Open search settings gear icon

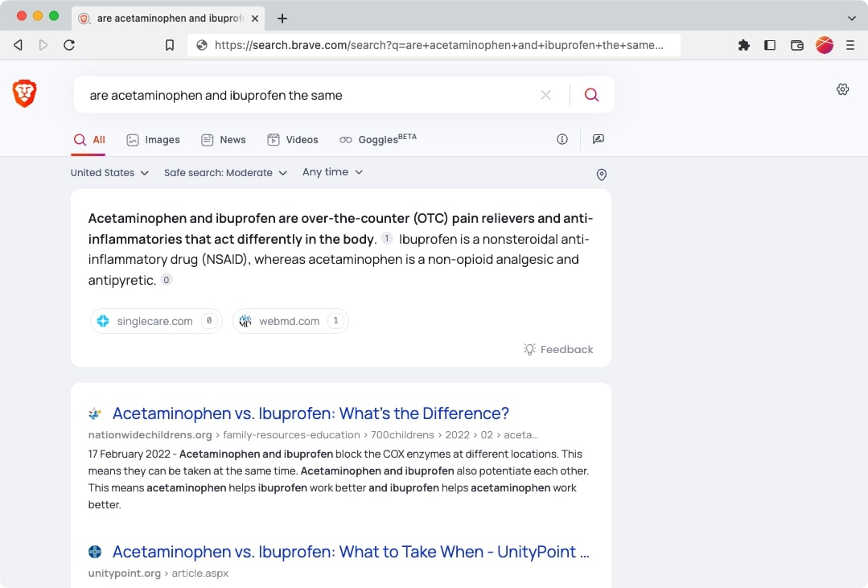tap(842, 89)
